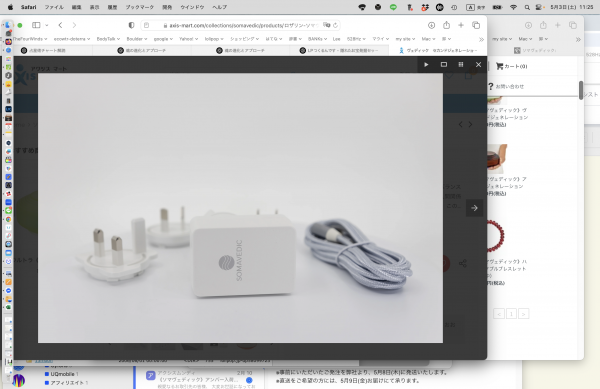Go to the next lightbox image arrow
This screenshot has height=389, width=600.
point(474,208)
